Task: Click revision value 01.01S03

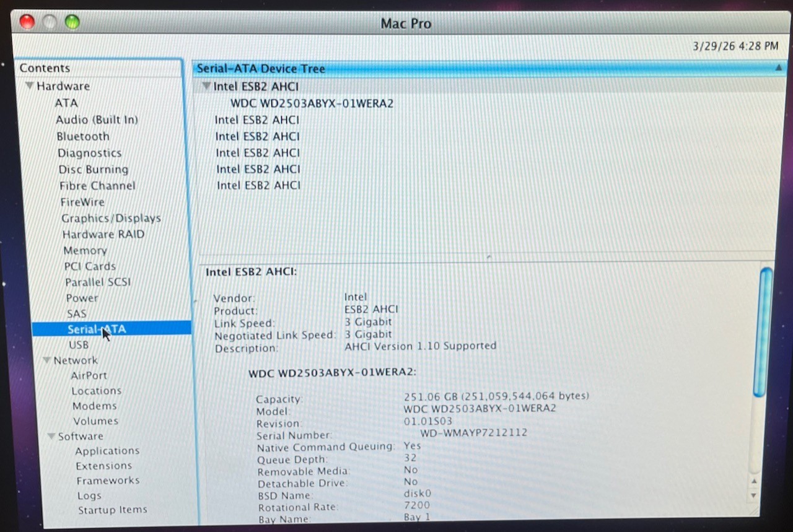Action: point(428,422)
